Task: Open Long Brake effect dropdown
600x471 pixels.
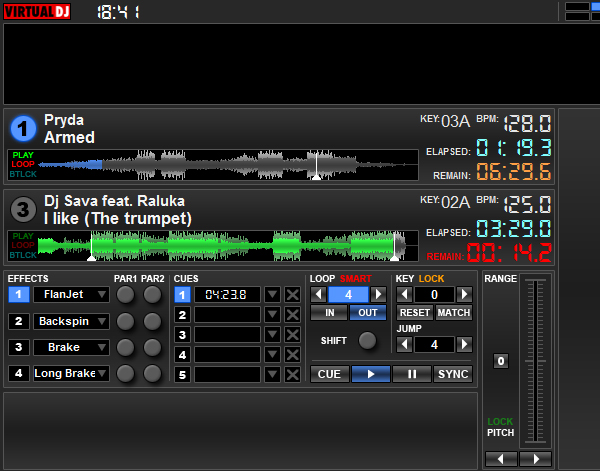Action: point(102,373)
